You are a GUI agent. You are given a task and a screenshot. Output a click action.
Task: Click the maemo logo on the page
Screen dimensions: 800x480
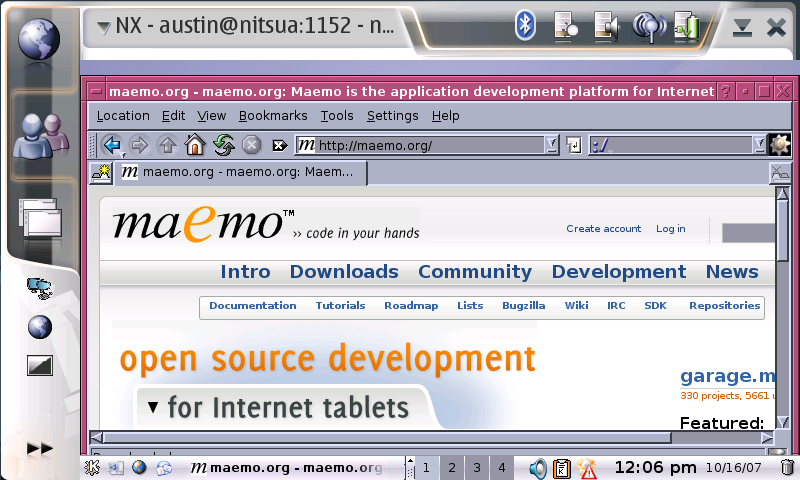pos(204,224)
